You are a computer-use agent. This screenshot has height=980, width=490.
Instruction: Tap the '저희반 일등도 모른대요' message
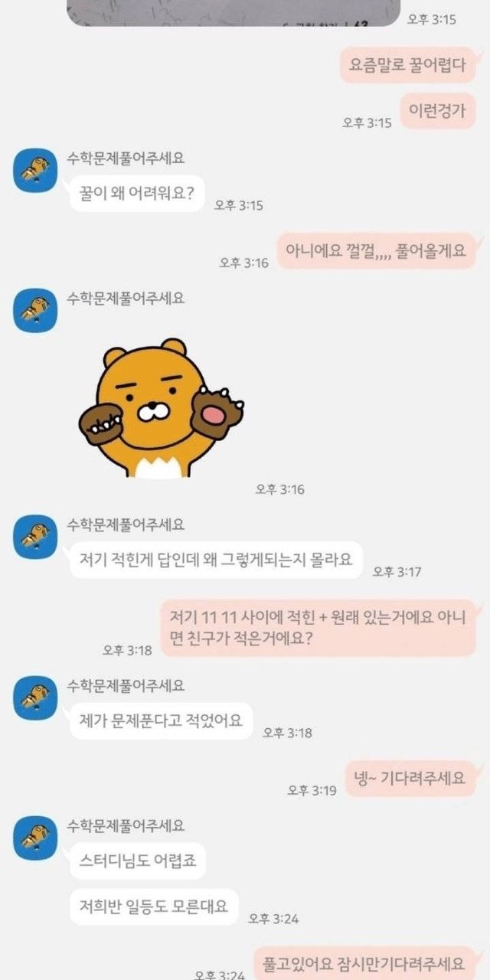click(154, 906)
